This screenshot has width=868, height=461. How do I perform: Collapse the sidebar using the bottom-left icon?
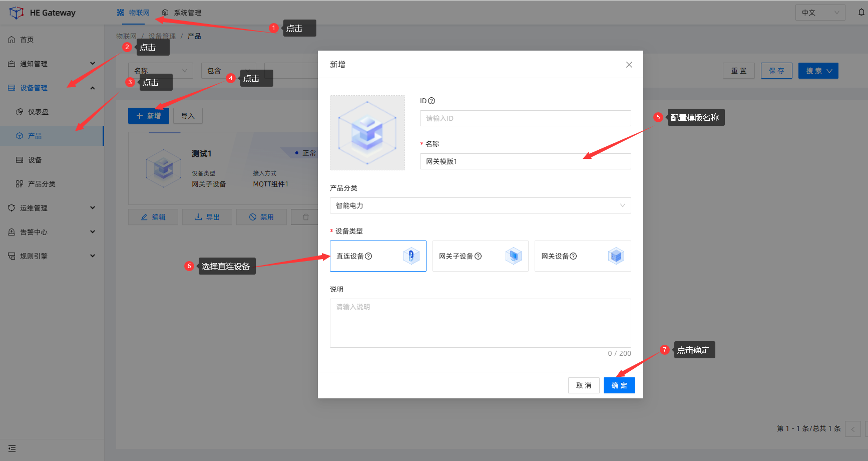tap(12, 448)
